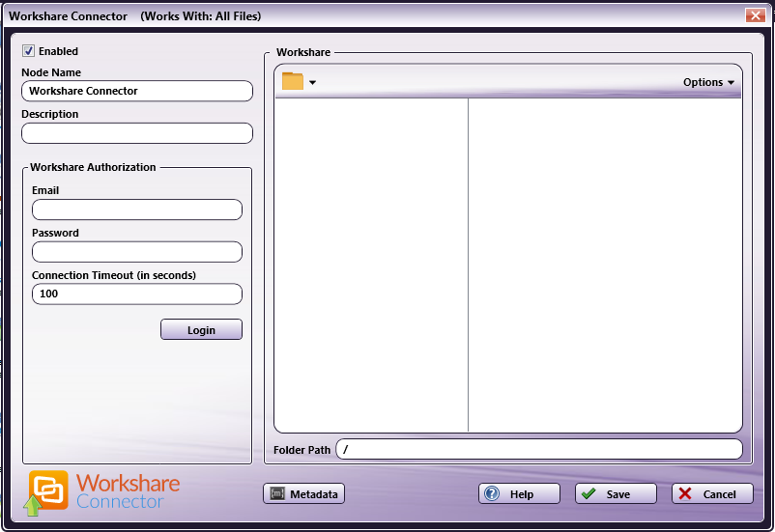Click the Login button
The height and width of the screenshot is (532, 775).
tap(201, 329)
